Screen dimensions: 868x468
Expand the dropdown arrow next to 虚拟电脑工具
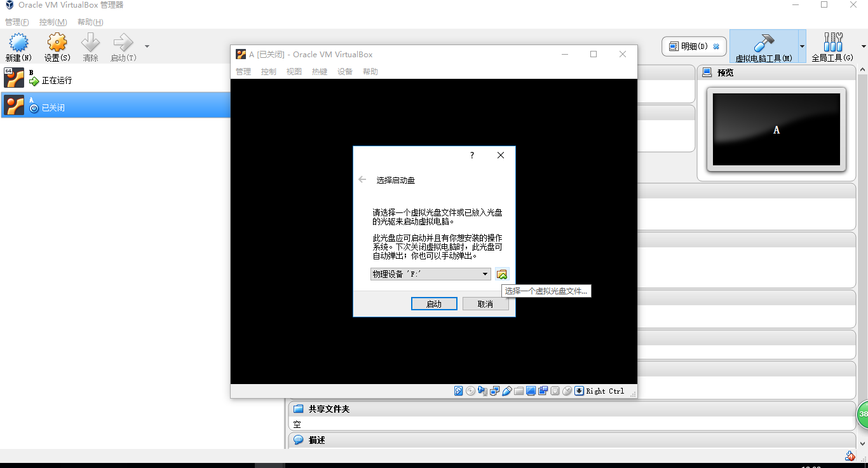[x=802, y=46]
